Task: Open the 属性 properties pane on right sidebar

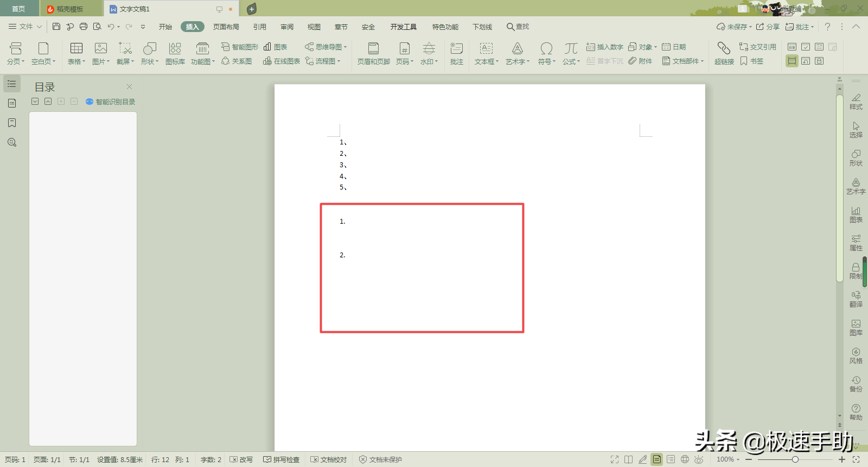Action: 856,243
